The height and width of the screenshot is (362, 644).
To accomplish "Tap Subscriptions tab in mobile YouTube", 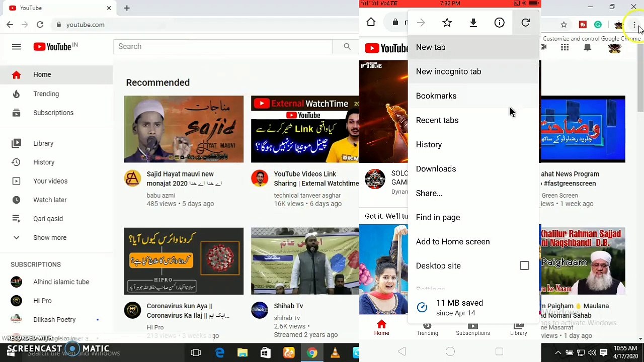I will 472,329.
